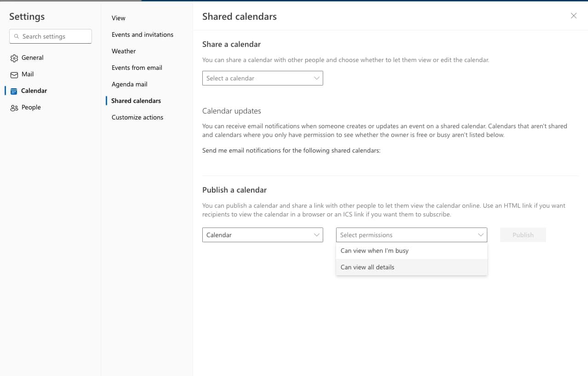Open the Calendar publish dropdown

263,235
